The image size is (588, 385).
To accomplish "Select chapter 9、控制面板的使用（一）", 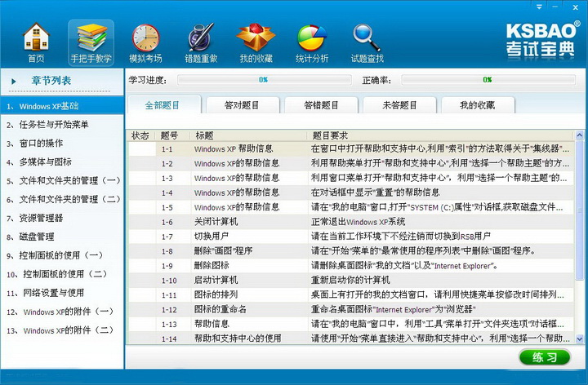I will (62, 255).
